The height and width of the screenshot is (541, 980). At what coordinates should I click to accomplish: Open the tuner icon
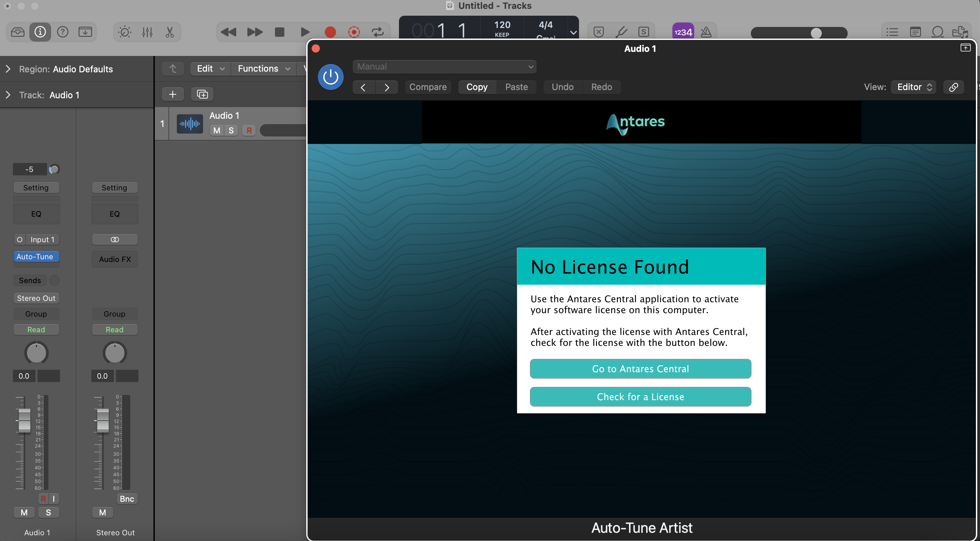[621, 32]
